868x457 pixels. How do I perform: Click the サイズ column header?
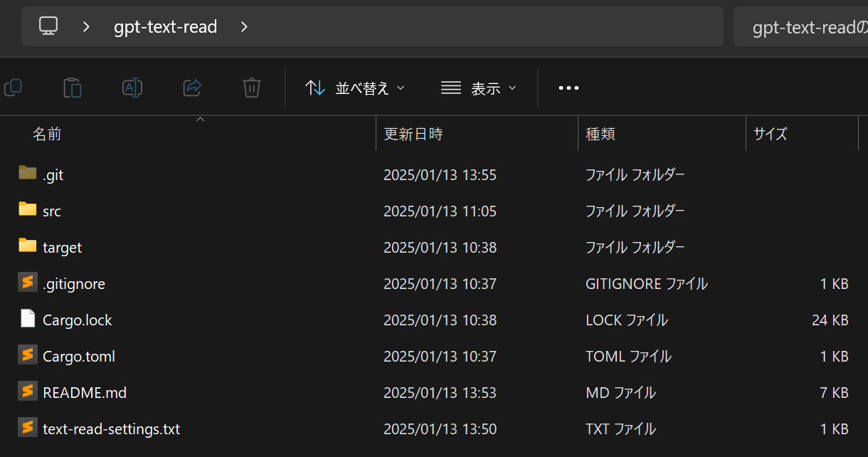coord(770,134)
